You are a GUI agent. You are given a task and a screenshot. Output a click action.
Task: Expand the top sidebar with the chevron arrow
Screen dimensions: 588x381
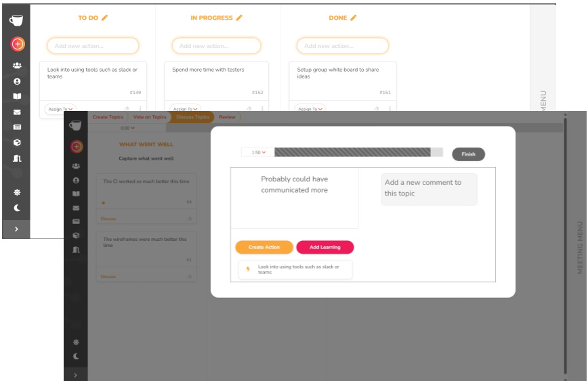[x=17, y=229]
